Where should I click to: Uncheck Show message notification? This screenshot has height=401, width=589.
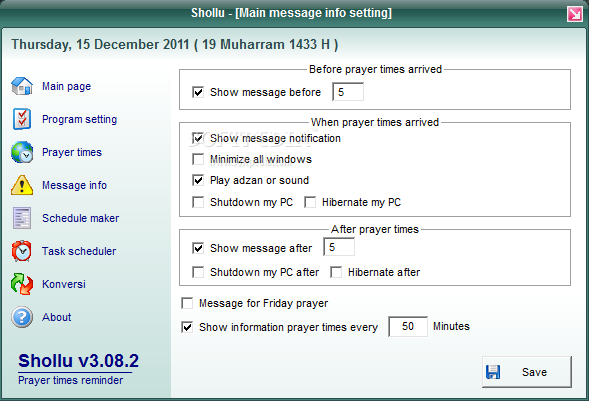[x=198, y=138]
